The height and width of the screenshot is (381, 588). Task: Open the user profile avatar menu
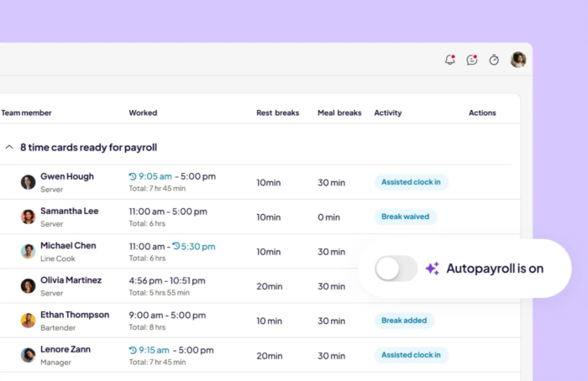(x=518, y=60)
